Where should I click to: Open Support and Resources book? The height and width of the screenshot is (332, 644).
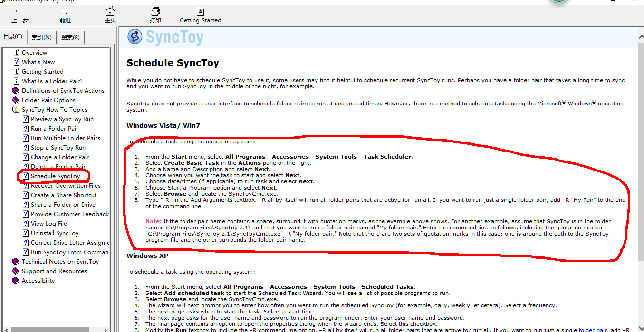click(x=54, y=271)
